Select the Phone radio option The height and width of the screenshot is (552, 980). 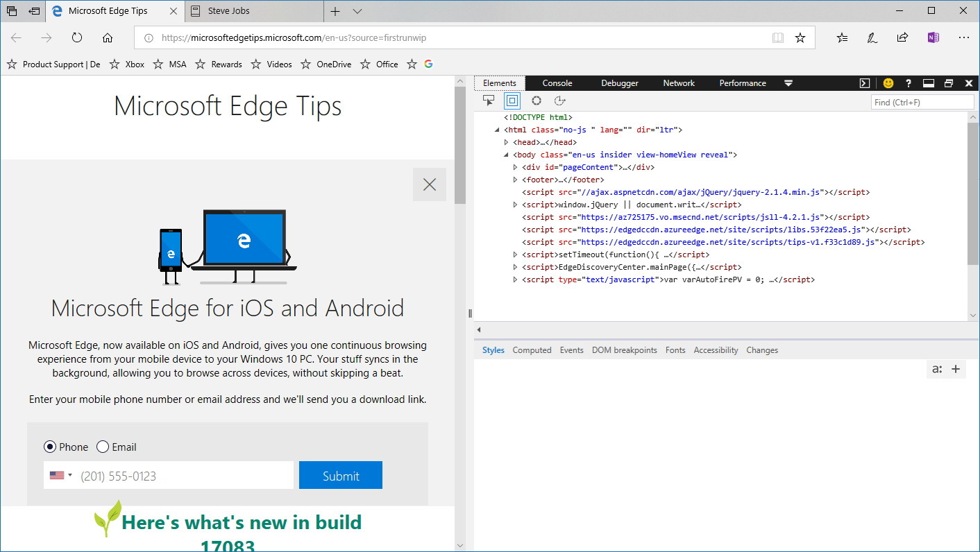[x=49, y=447]
